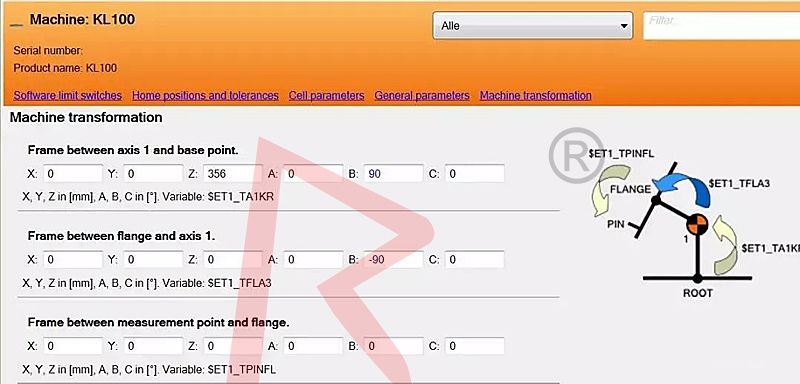Screen dimensions: 800x384
Task: Click the FLANGE point in the diagram
Action: [656, 199]
